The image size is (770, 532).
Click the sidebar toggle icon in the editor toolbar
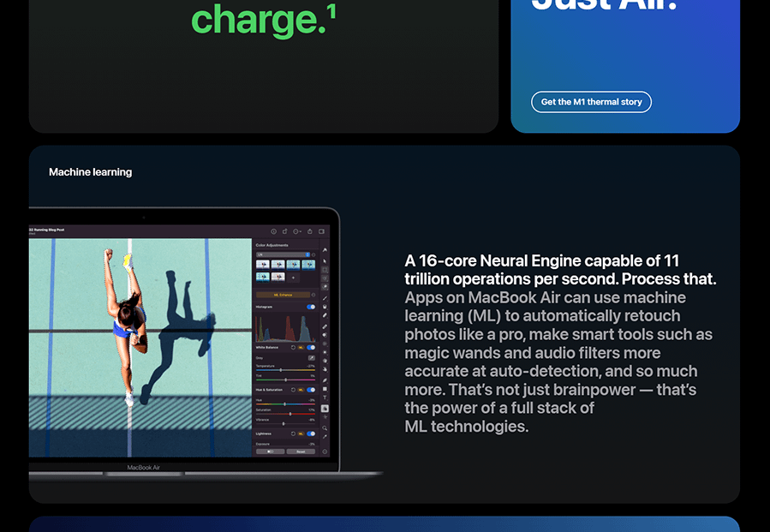coord(322,231)
